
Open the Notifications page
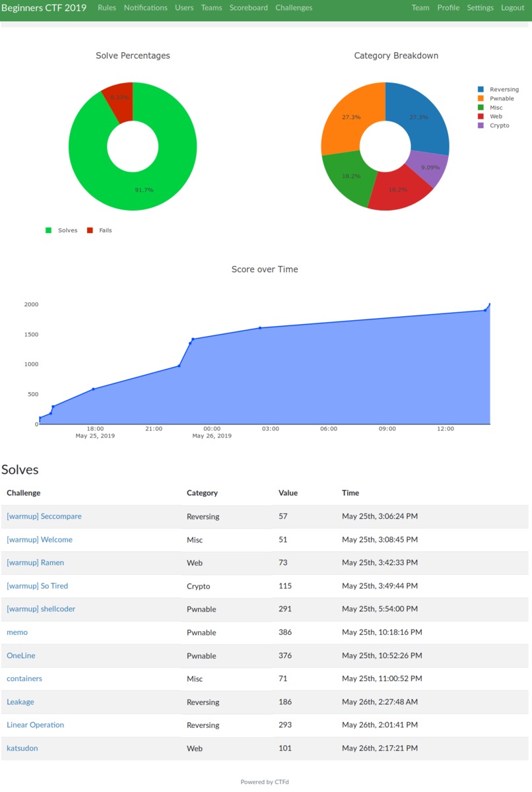click(x=145, y=8)
